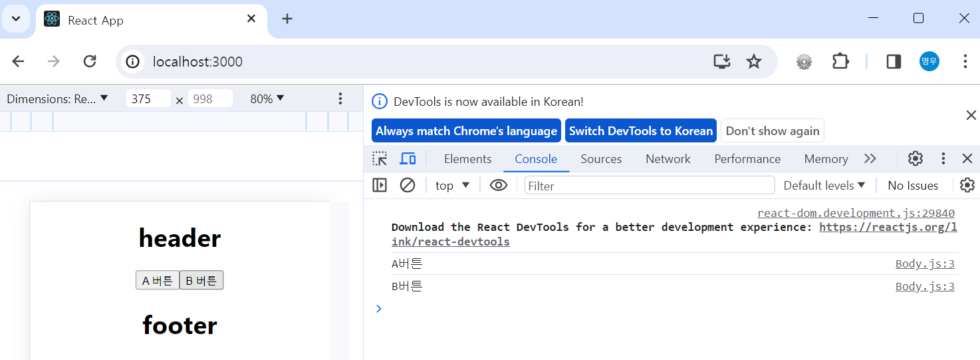The height and width of the screenshot is (360, 980).
Task: Click Switch DevTools to Korean button
Action: [641, 131]
